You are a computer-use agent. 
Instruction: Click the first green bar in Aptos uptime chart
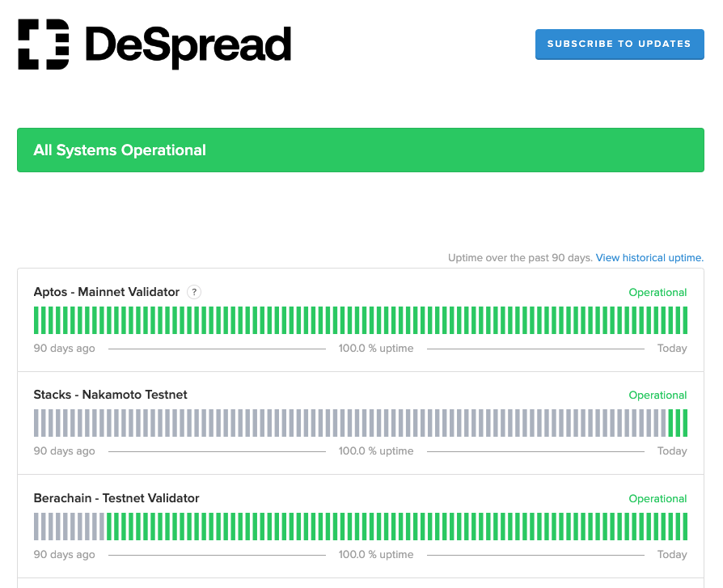[x=36, y=320]
